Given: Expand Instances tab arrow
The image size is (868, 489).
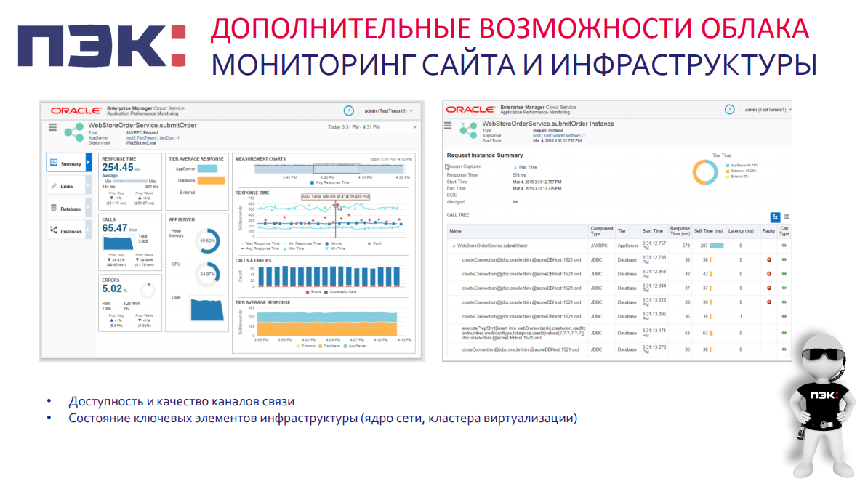Looking at the screenshot, I should [89, 231].
